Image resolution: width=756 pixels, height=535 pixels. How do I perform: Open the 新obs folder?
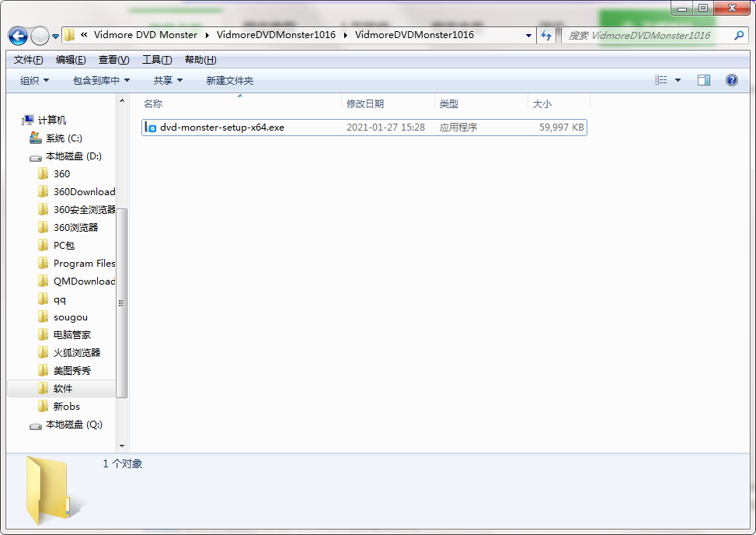pyautogui.click(x=67, y=406)
